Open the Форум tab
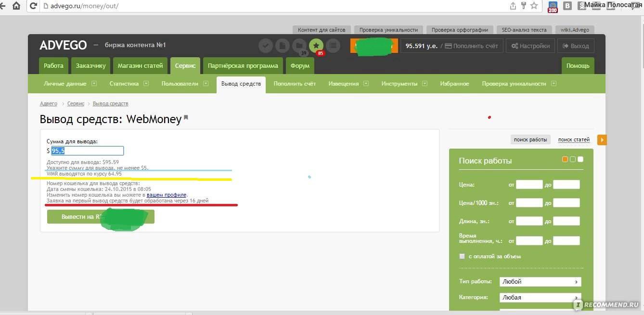 click(x=300, y=66)
